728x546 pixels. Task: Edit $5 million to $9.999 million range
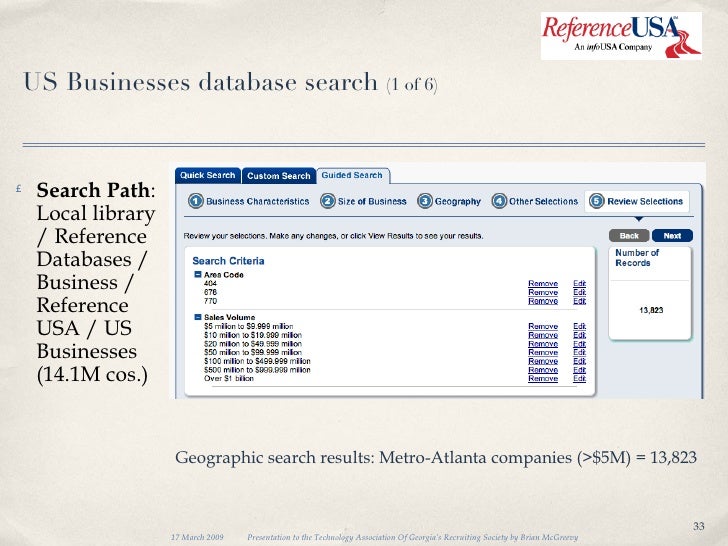click(x=579, y=326)
